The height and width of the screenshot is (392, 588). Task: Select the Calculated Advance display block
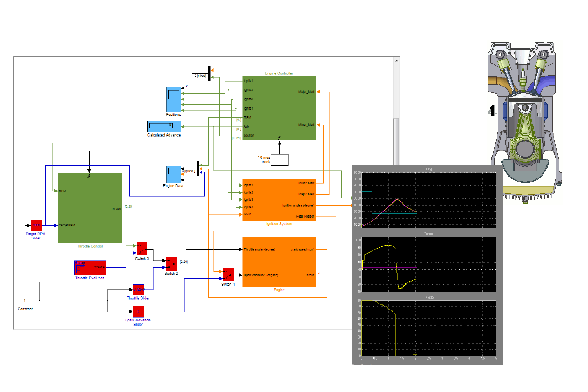pos(164,126)
